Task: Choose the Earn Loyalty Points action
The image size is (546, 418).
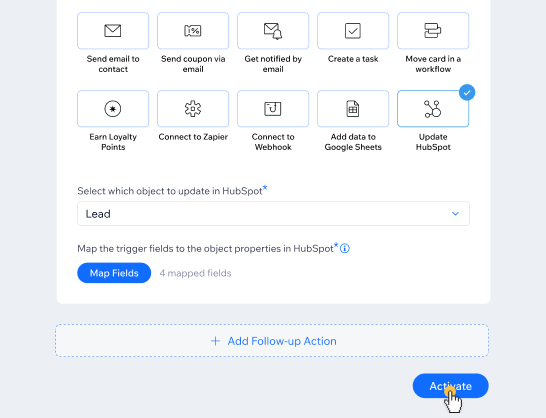Action: [x=113, y=109]
